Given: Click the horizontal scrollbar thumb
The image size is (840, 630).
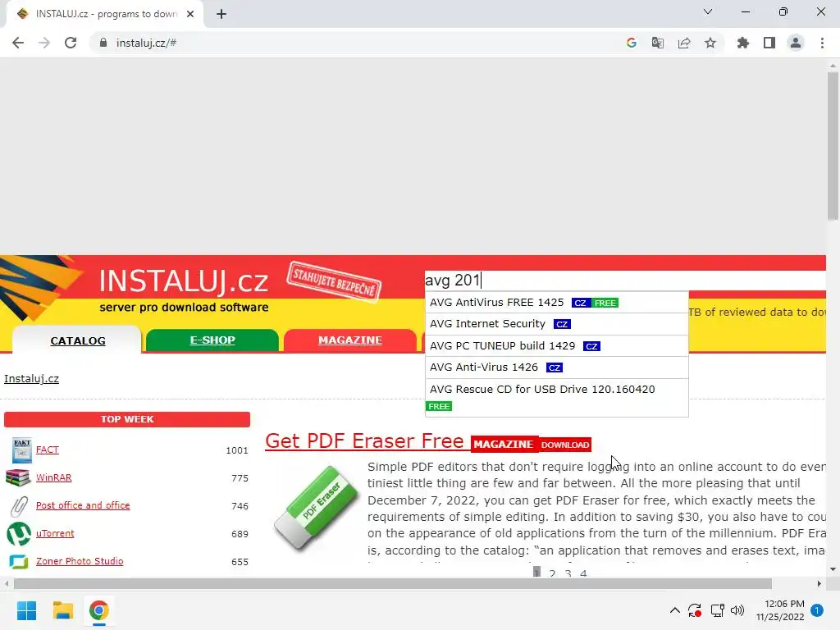Looking at the screenshot, I should [x=393, y=583].
